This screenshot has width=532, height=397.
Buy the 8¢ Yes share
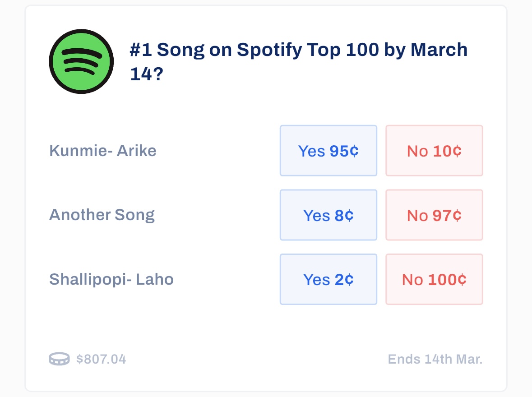pos(328,215)
